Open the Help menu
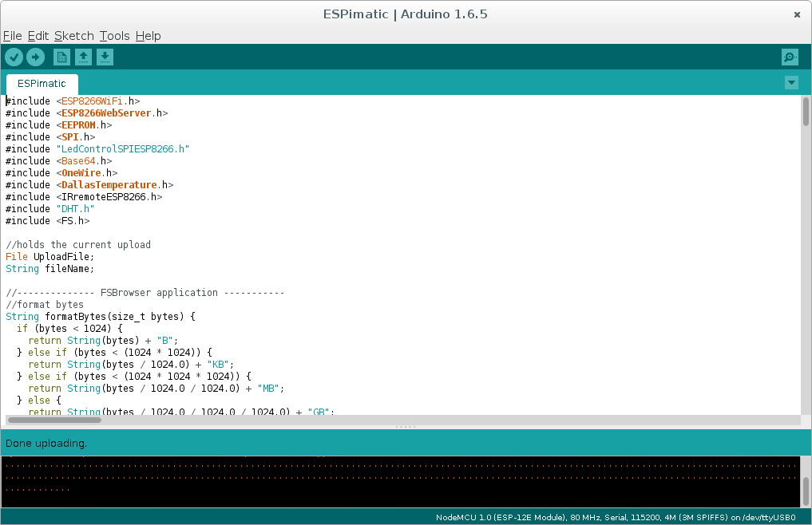The height and width of the screenshot is (525, 812). (x=148, y=36)
